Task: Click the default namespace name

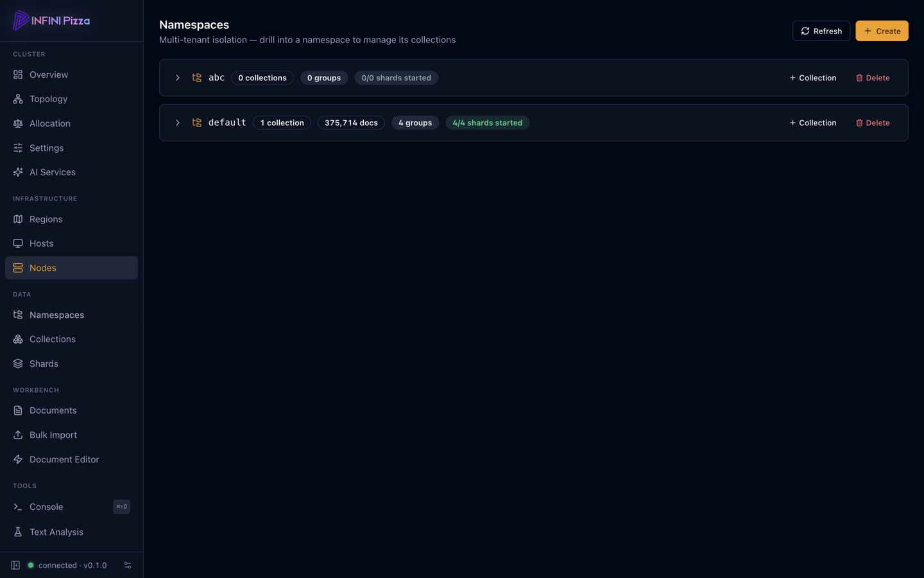Action: tap(227, 123)
